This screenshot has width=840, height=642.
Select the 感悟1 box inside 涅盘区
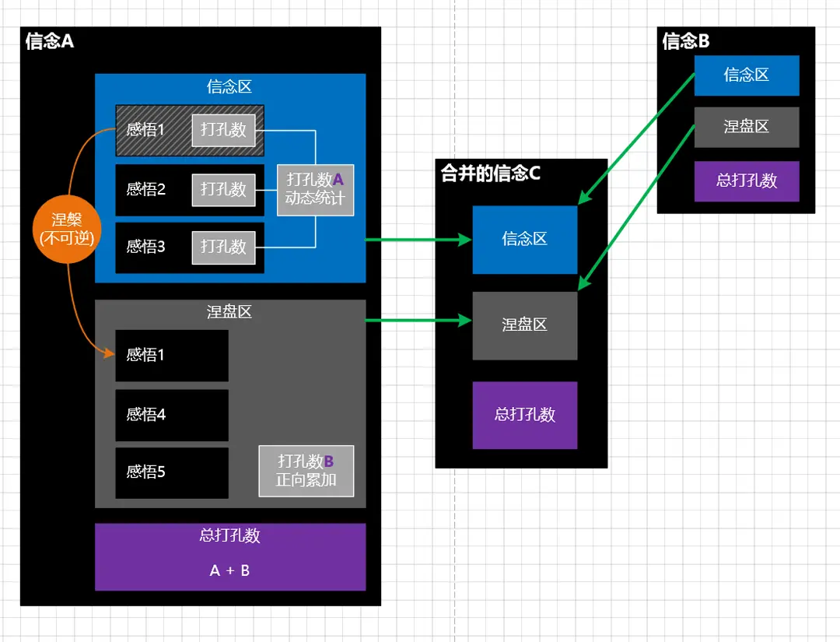[171, 356]
